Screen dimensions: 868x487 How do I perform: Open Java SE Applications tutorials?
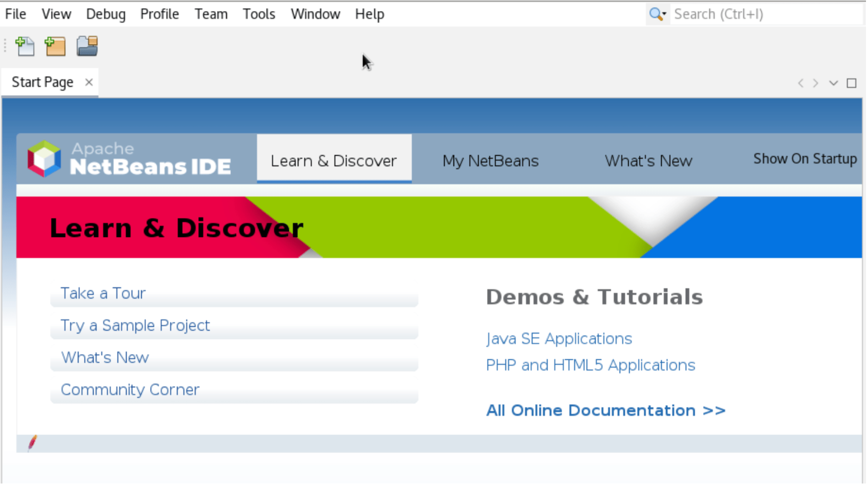(559, 339)
